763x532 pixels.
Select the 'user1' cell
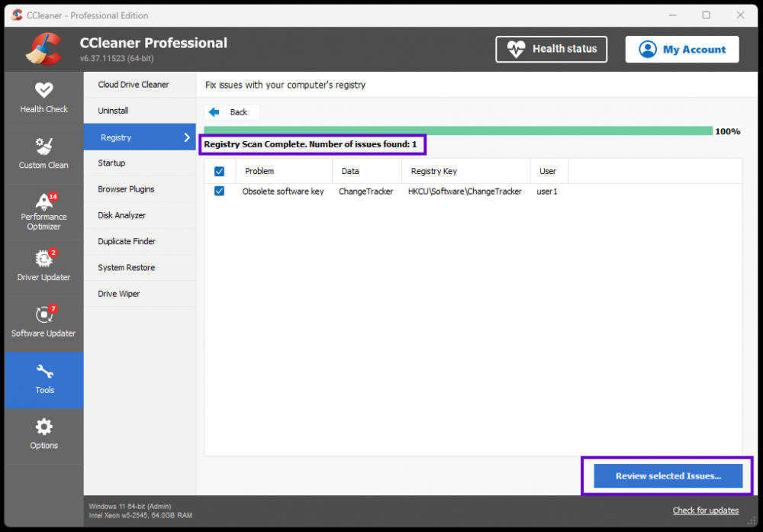pos(547,192)
